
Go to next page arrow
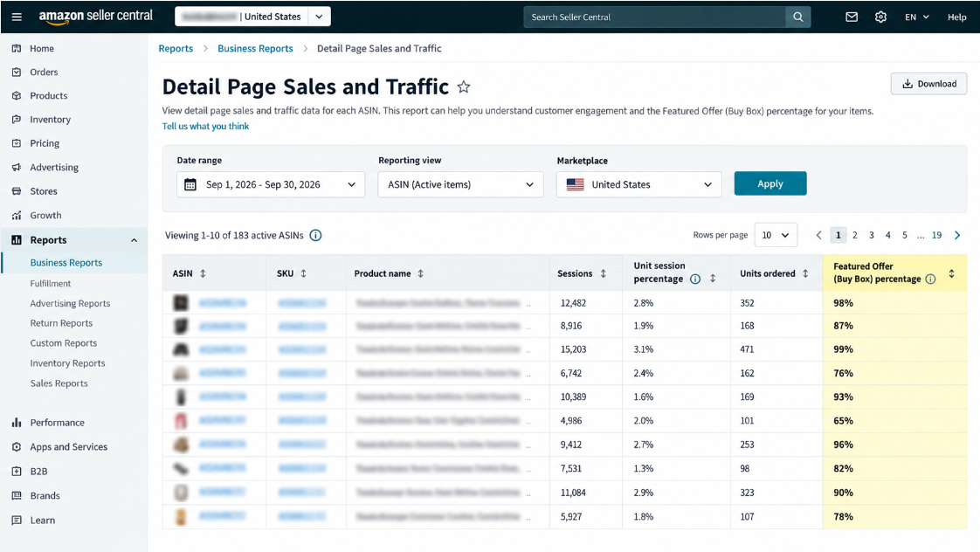(957, 235)
